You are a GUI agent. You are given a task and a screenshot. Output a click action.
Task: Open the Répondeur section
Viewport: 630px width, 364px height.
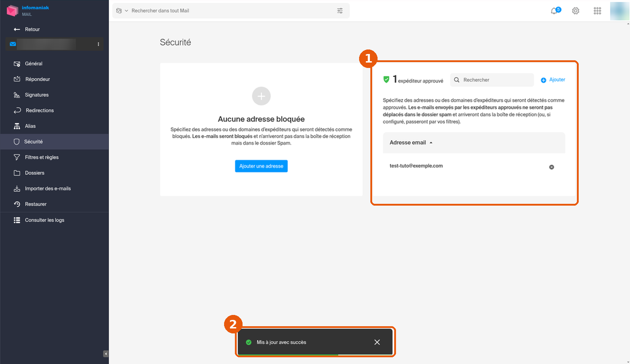[54, 79]
